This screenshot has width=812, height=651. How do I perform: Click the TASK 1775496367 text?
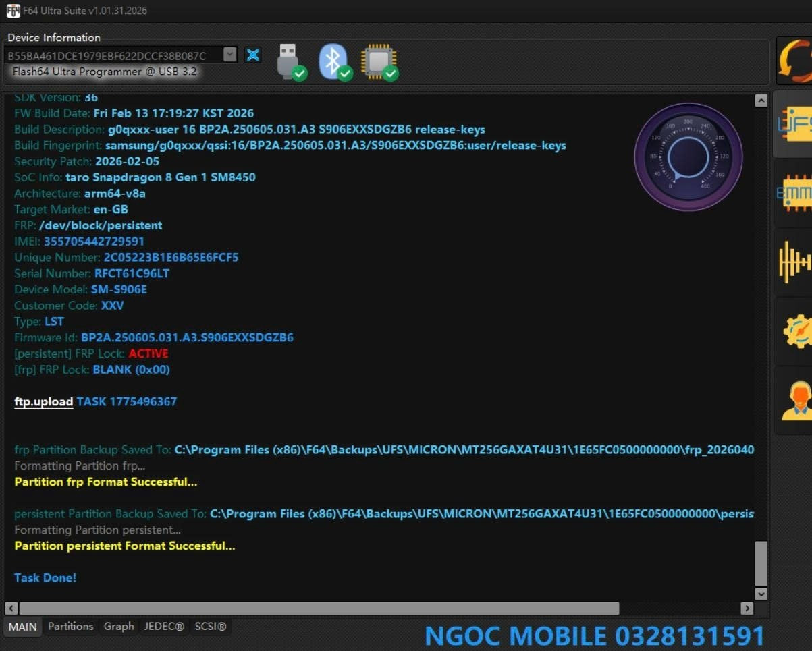point(127,402)
